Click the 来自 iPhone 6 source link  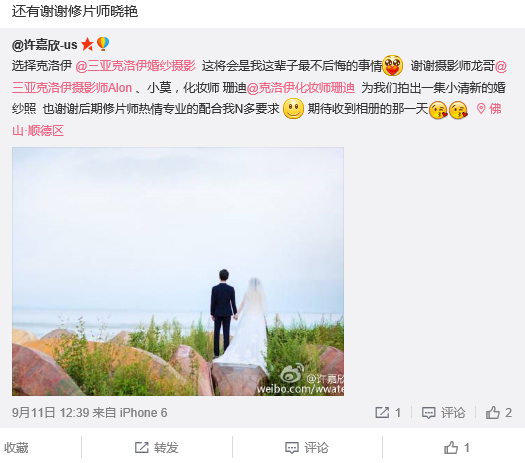coord(130,413)
